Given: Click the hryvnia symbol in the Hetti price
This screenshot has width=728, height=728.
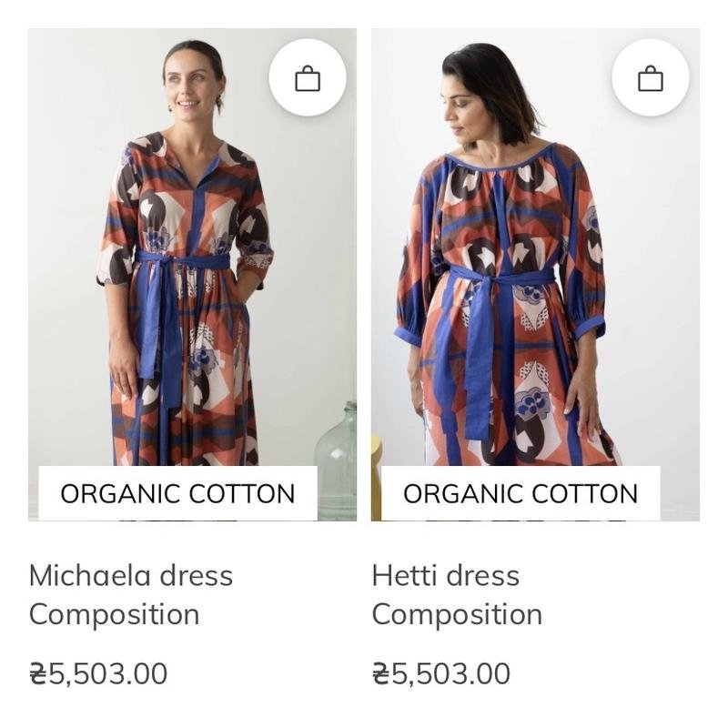Looking at the screenshot, I should pos(381,673).
